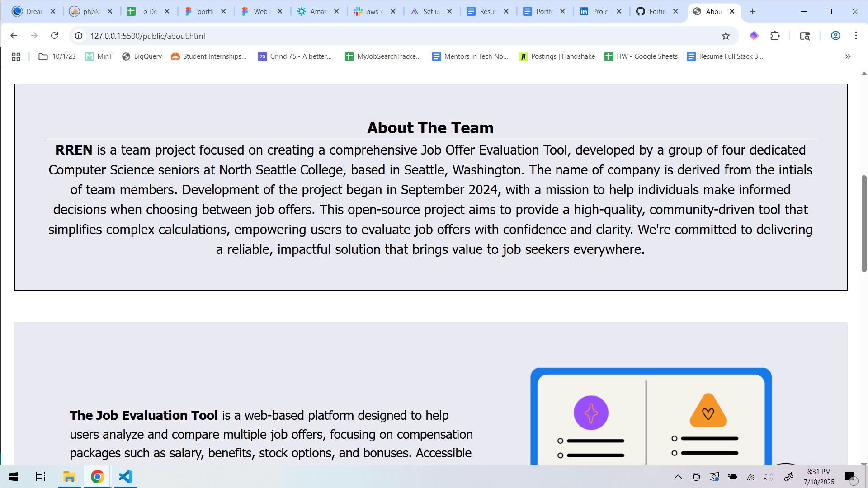Expand the hidden bookmarks chevron

(848, 56)
